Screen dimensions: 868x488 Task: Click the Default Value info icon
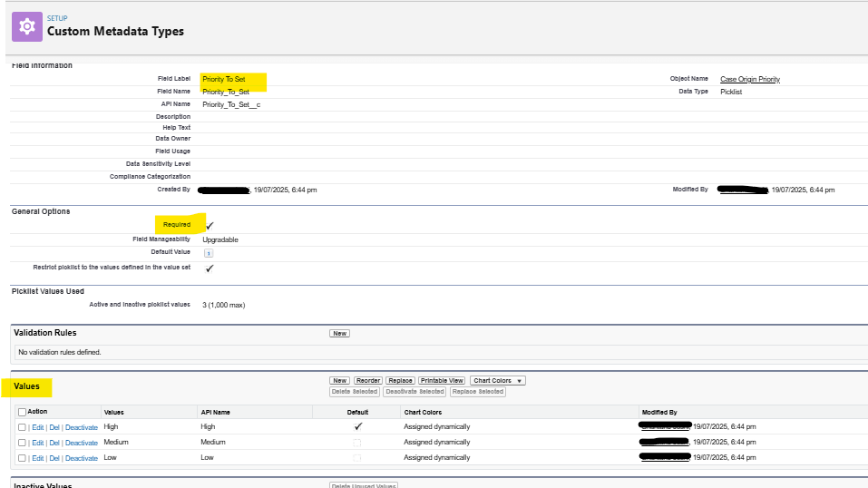(x=208, y=254)
